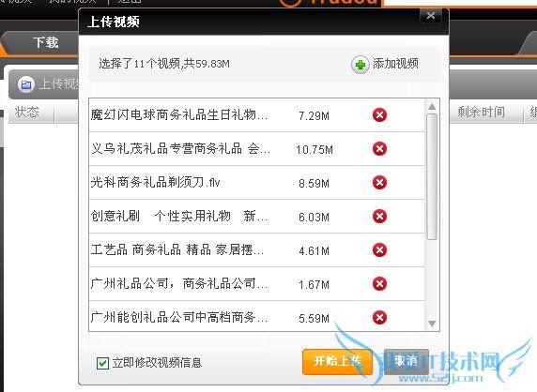The image size is (537, 392).
Task: Click the 上传视频 toolbar button behind dialog
Action: pyautogui.click(x=46, y=84)
